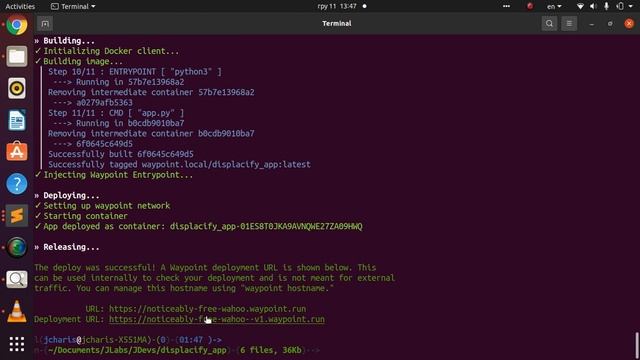The width and height of the screenshot is (640, 360).
Task: Click the microphone indicator in top bar
Action: tap(607, 6)
